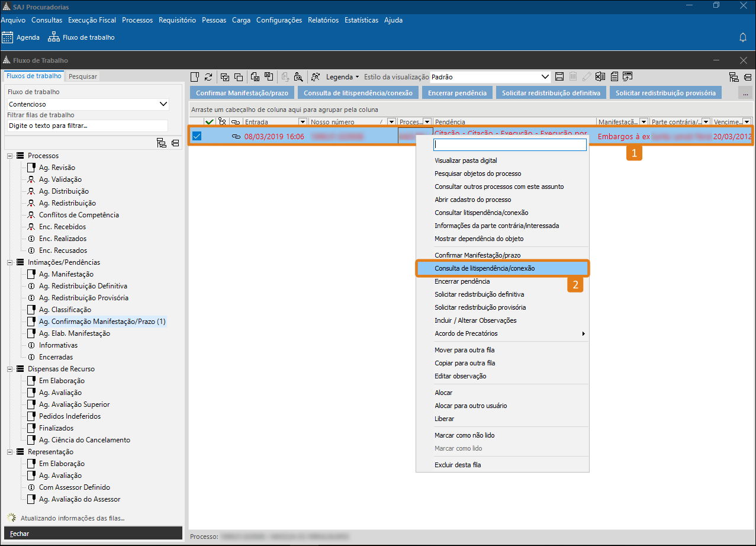This screenshot has width=756, height=546.
Task: Click the Fechar button at bottom left
Action: tap(20, 534)
